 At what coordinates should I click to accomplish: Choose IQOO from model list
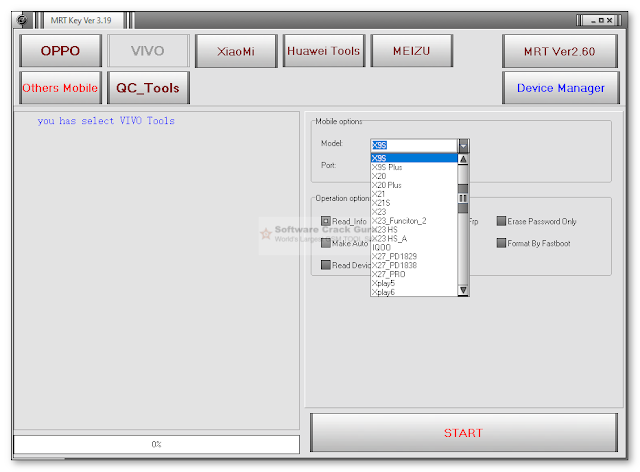pos(414,247)
